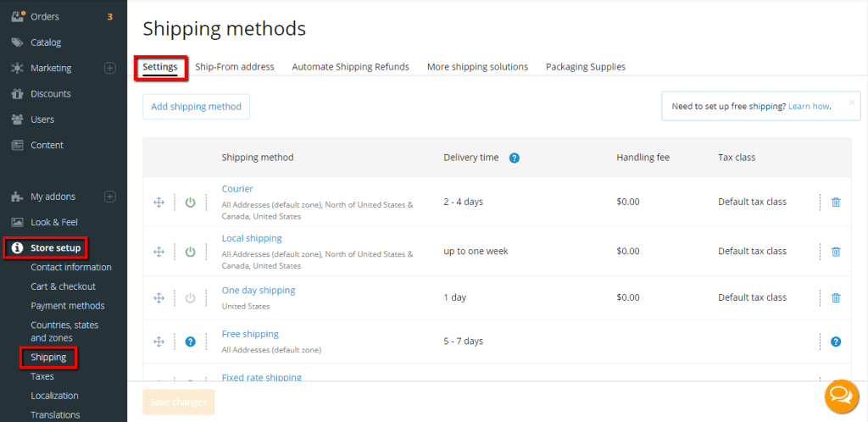This screenshot has width=868, height=422.
Task: Expand Marketing with plus icon
Action: click(x=110, y=68)
